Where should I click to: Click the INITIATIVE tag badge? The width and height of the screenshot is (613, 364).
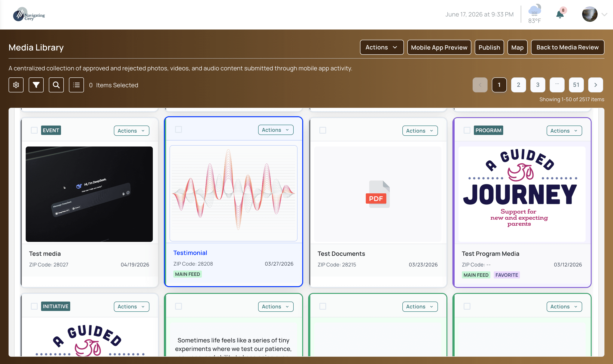pos(55,306)
